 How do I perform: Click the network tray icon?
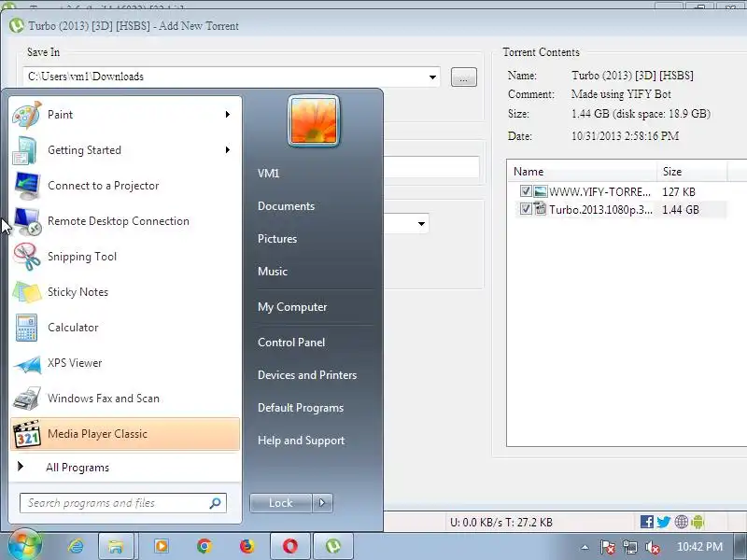click(629, 548)
